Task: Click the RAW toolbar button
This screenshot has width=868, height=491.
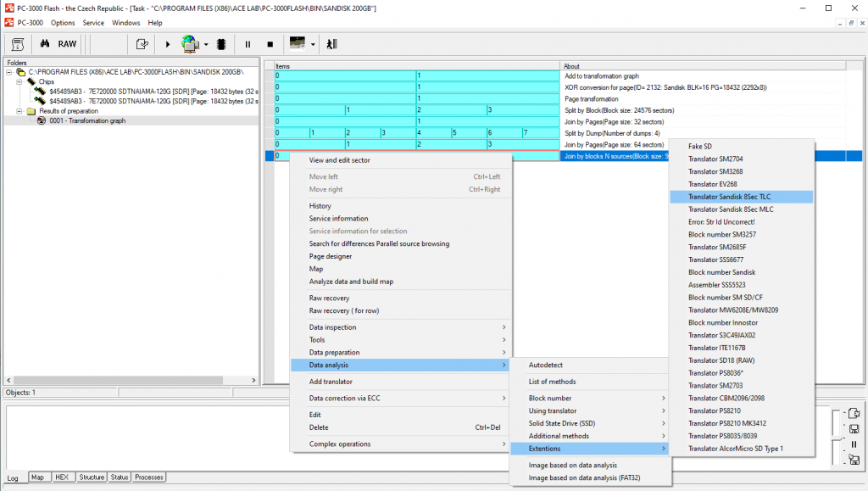Action: coord(67,44)
